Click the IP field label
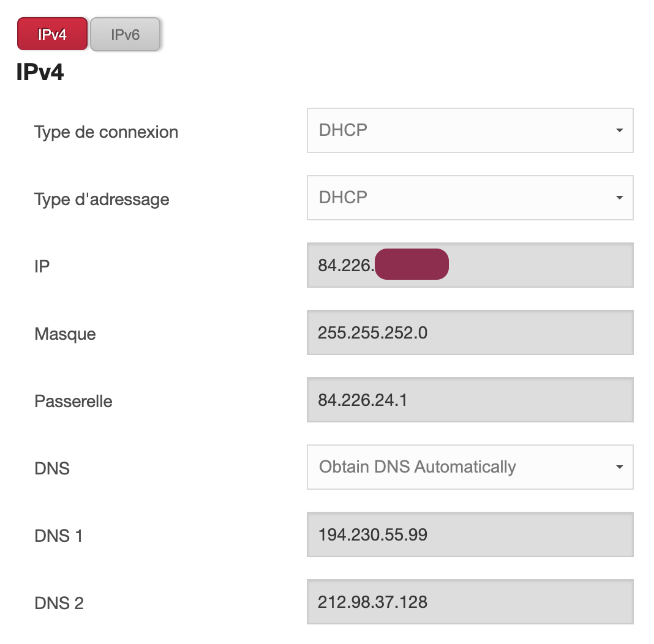Screen dimensions: 654x644 42,267
